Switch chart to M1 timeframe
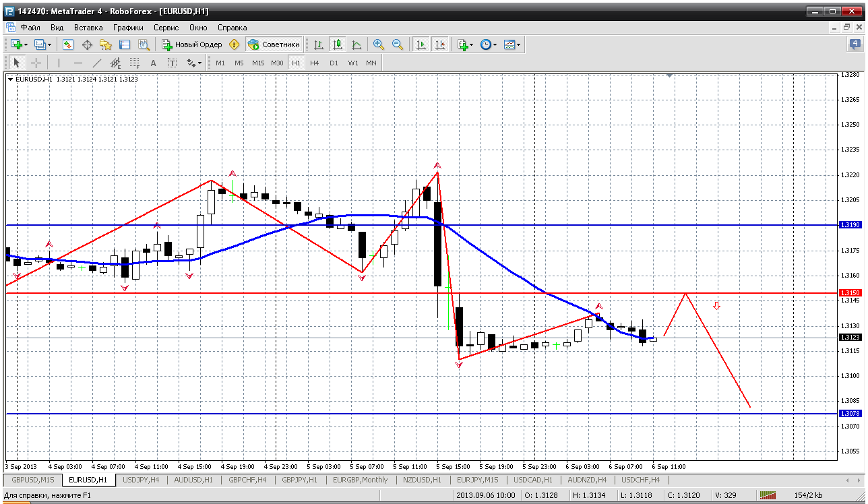This screenshot has width=868, height=504. coord(220,63)
